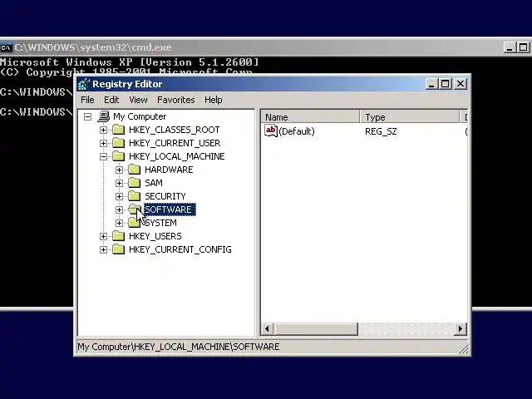Image resolution: width=532 pixels, height=399 pixels.
Task: Expand the HARDWARE subkey
Action: [x=119, y=170]
